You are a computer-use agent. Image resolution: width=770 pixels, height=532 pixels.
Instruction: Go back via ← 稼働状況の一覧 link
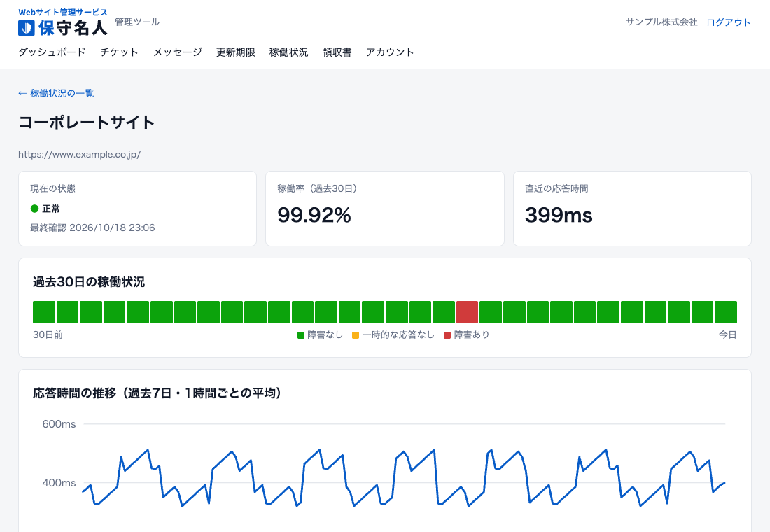coord(56,93)
